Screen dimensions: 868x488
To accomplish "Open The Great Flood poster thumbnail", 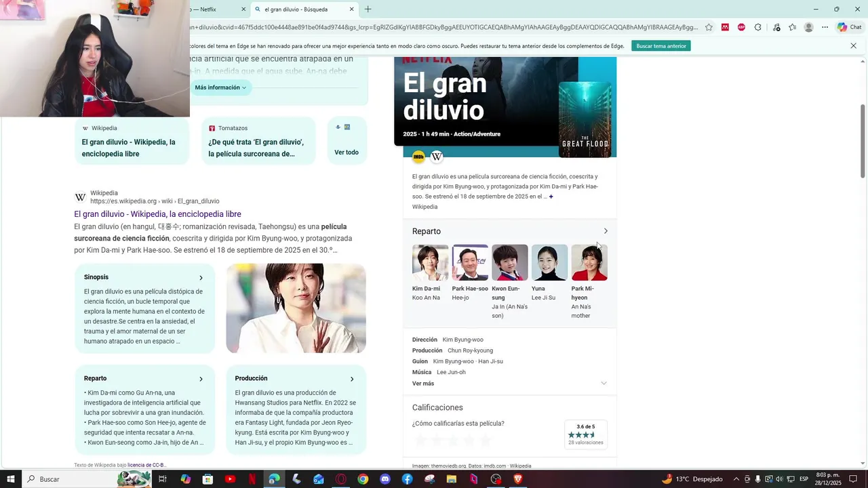I will point(585,119).
